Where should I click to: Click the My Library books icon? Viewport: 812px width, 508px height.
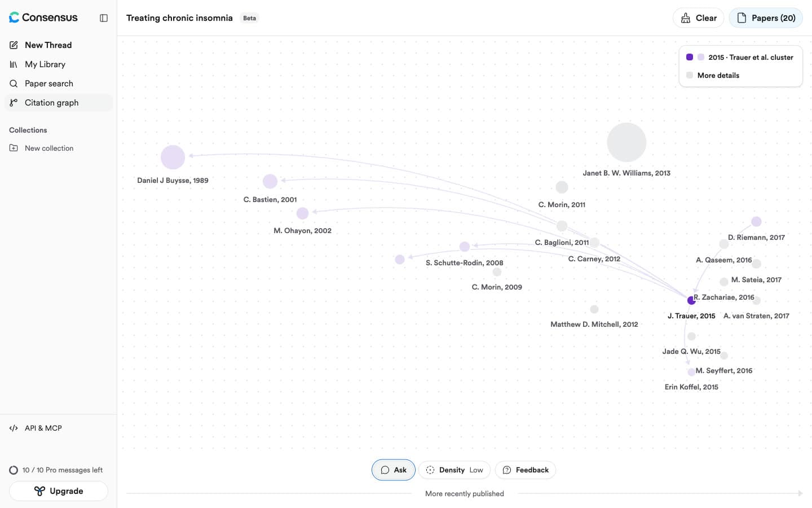click(14, 64)
